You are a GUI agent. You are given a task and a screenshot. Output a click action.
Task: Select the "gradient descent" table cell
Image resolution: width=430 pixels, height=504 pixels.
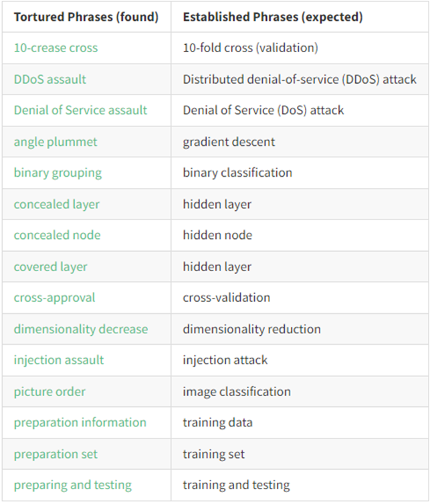point(229,142)
